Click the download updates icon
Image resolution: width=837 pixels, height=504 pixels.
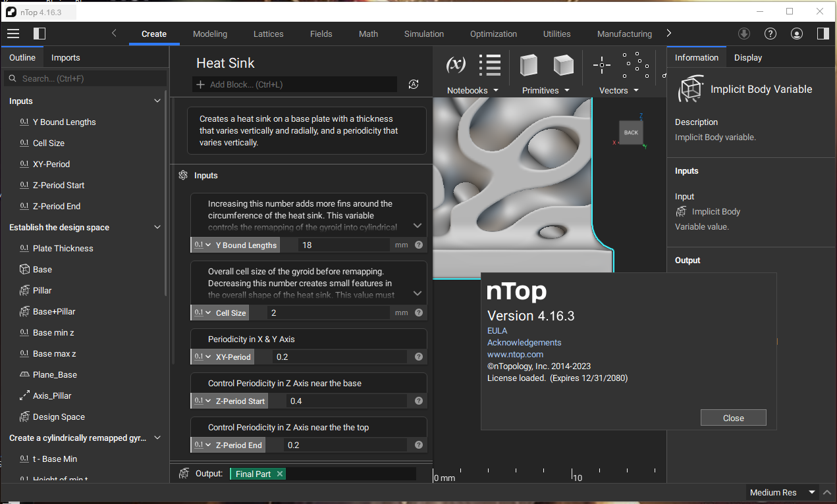[743, 34]
